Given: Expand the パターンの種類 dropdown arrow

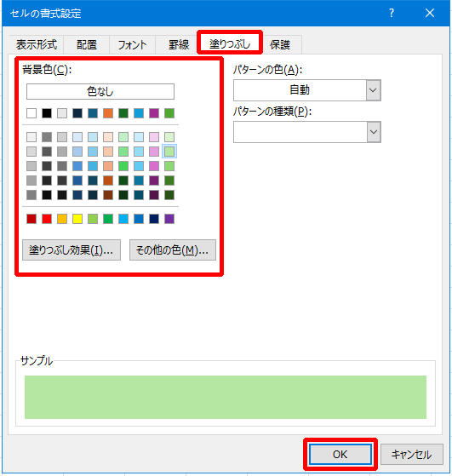Looking at the screenshot, I should point(373,132).
